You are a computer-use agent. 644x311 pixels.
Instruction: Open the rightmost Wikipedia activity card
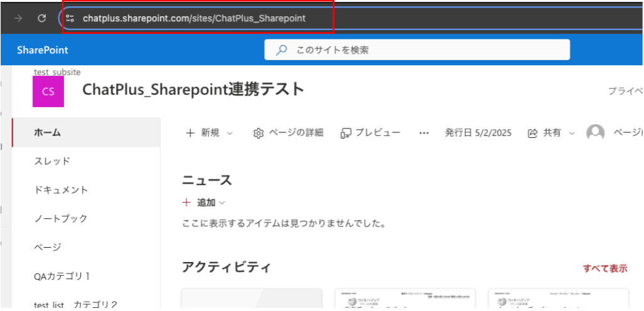point(558,298)
